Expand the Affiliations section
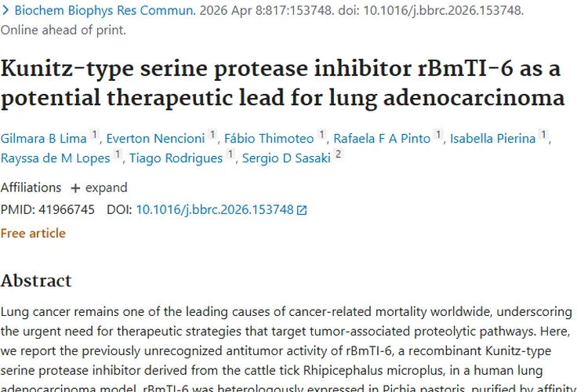 tap(99, 188)
